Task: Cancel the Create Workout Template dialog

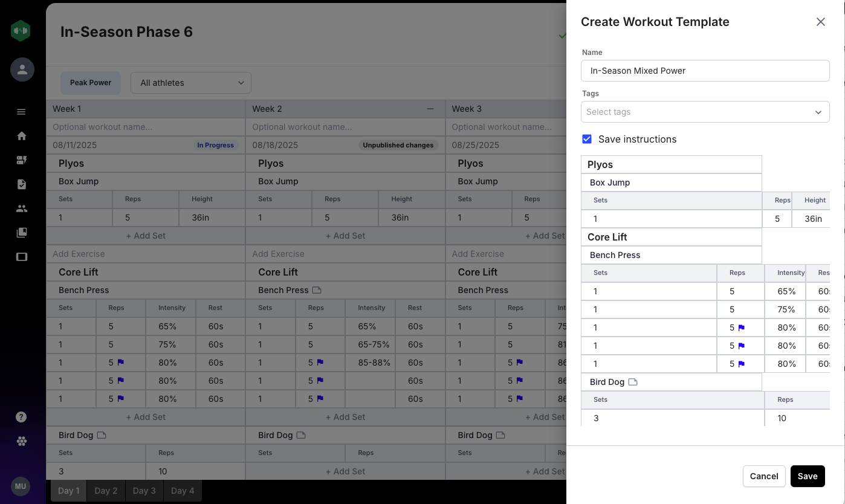Action: (764, 476)
